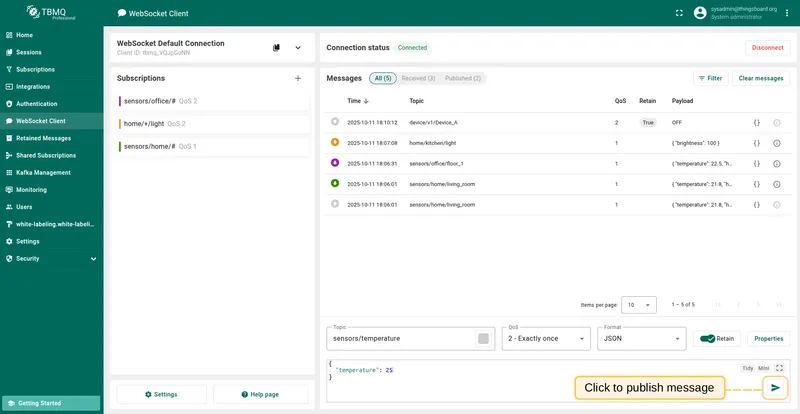
Task: Click the Users sidebar icon
Action: 9,207
